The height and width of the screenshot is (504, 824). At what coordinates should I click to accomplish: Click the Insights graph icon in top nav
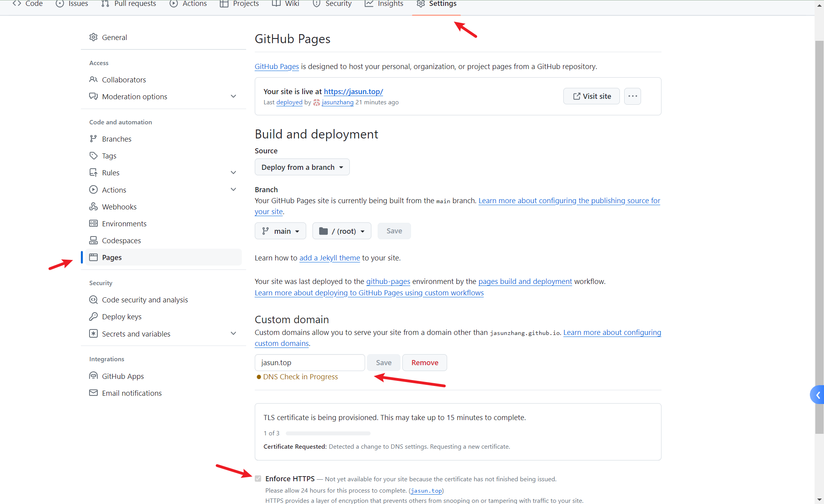click(x=369, y=4)
